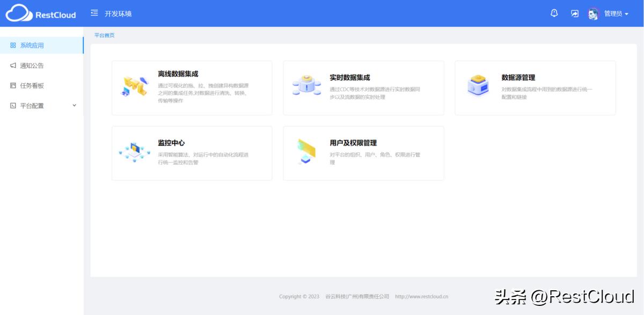Open the 数据源管理 database icon
The width and height of the screenshot is (644, 315).
[478, 86]
